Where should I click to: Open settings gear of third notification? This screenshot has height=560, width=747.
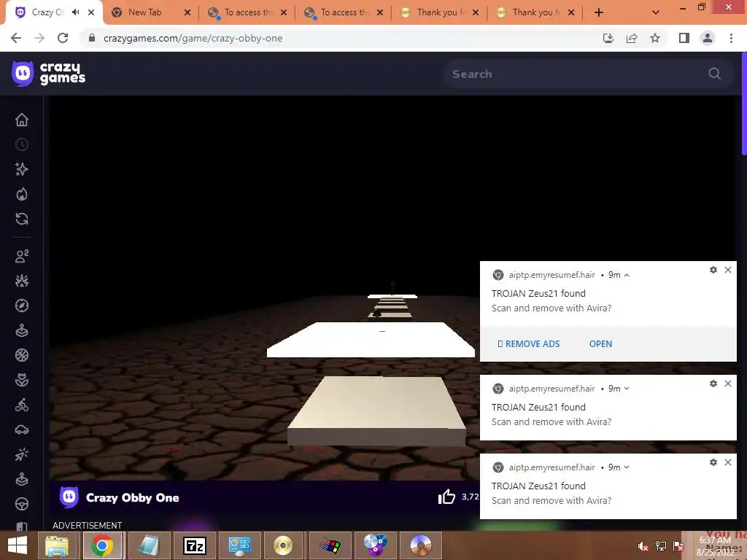click(x=713, y=462)
